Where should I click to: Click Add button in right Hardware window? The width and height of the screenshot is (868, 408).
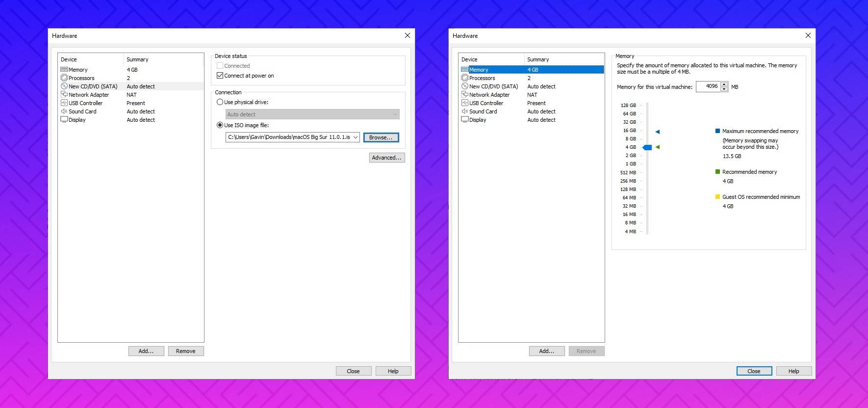[x=547, y=351]
